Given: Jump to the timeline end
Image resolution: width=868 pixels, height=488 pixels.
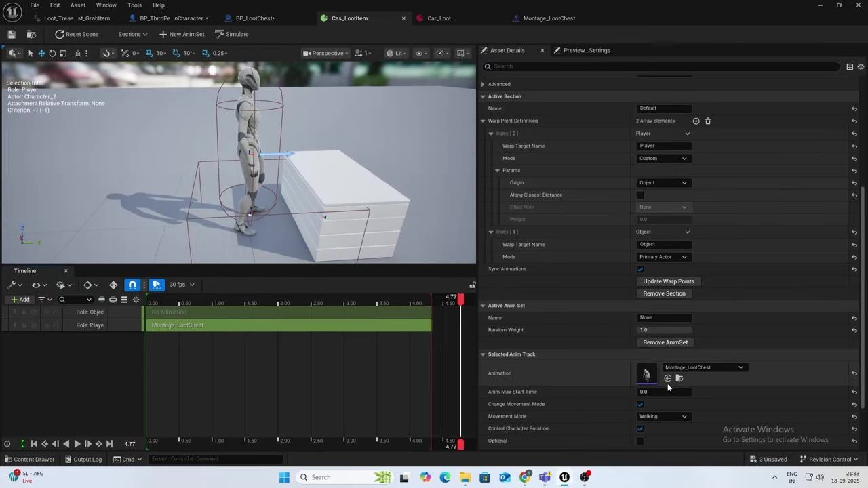Looking at the screenshot, I should tap(110, 444).
